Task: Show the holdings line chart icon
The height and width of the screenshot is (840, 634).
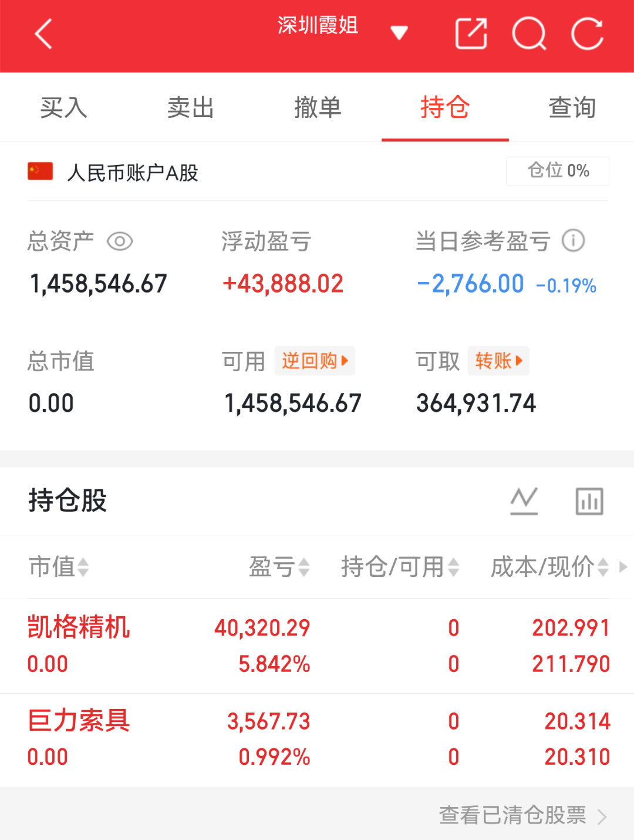Action: pos(524,501)
